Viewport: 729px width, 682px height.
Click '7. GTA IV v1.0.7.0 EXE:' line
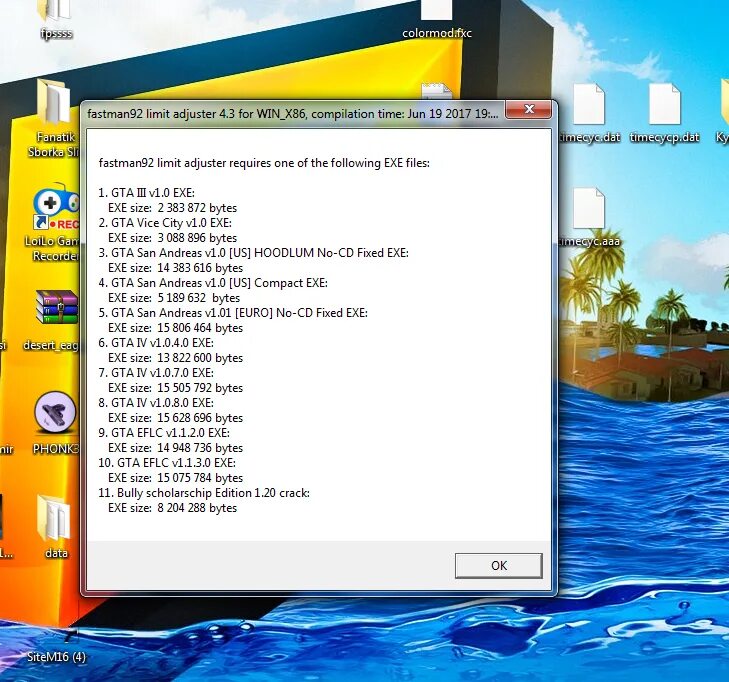point(156,372)
